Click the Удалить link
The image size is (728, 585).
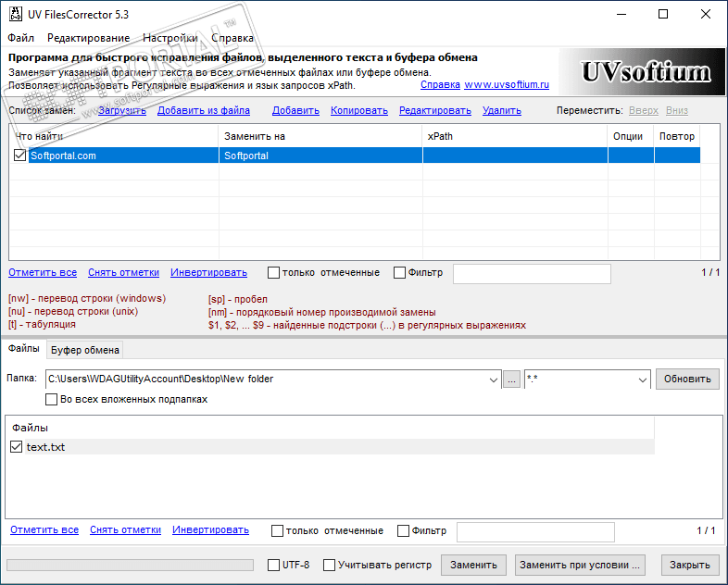[502, 110]
